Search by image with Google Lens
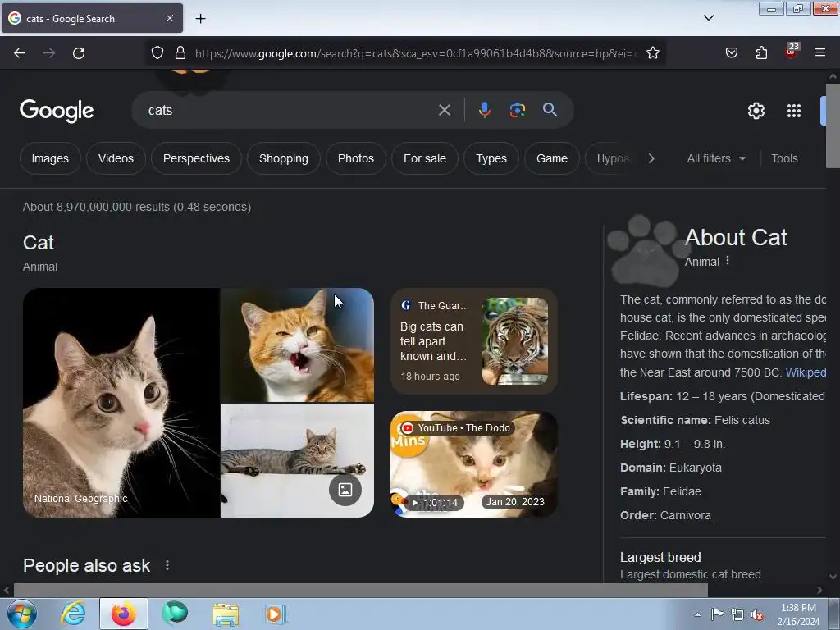Screen dimensions: 840x630 [517, 110]
